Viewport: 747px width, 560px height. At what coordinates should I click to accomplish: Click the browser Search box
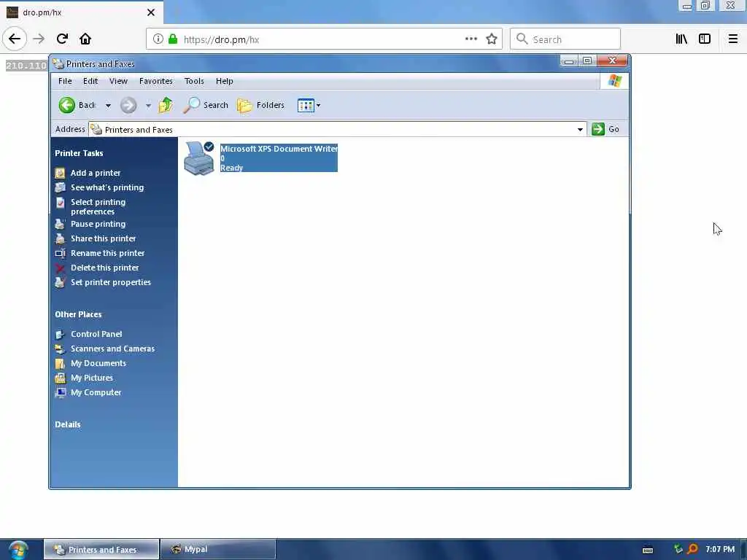pos(565,39)
